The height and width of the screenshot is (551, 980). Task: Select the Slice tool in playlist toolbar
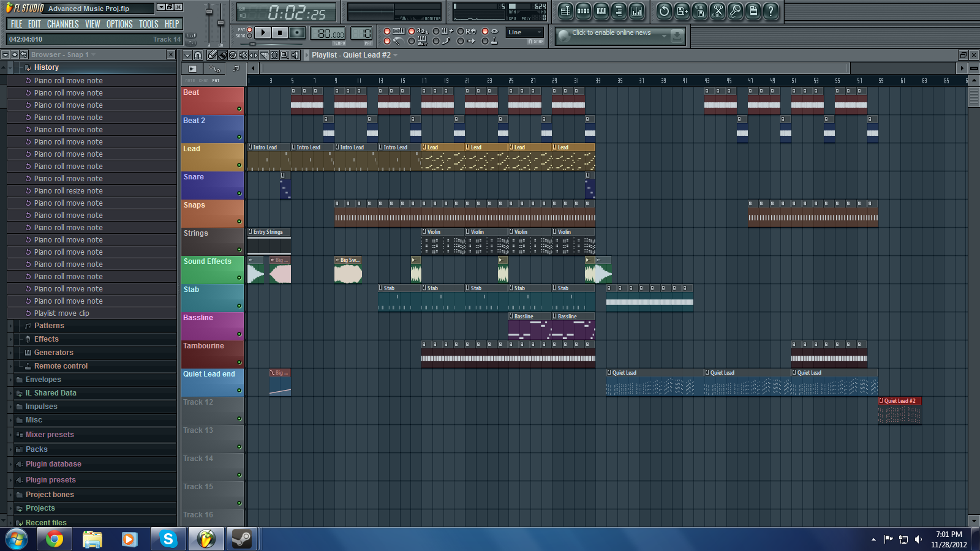tap(264, 55)
